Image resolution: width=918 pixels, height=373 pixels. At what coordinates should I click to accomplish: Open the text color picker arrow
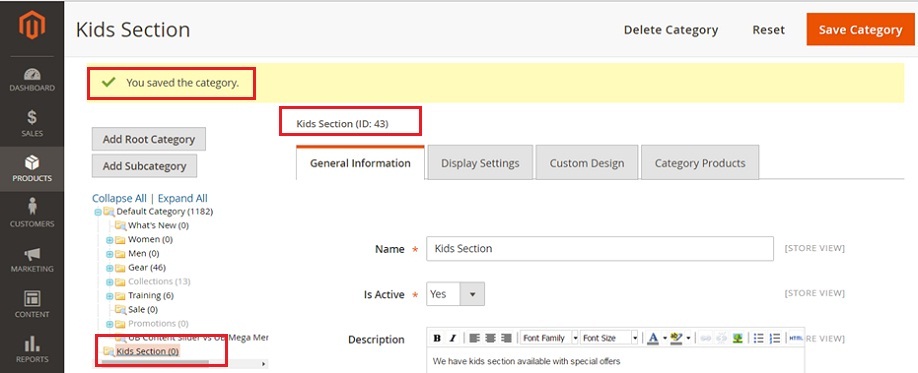coord(664,338)
